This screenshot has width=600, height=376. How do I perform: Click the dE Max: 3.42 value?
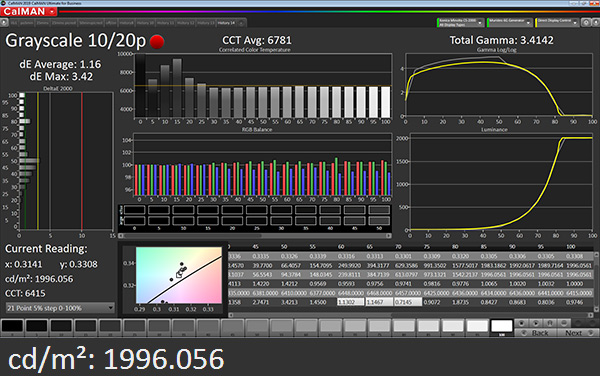point(61,77)
